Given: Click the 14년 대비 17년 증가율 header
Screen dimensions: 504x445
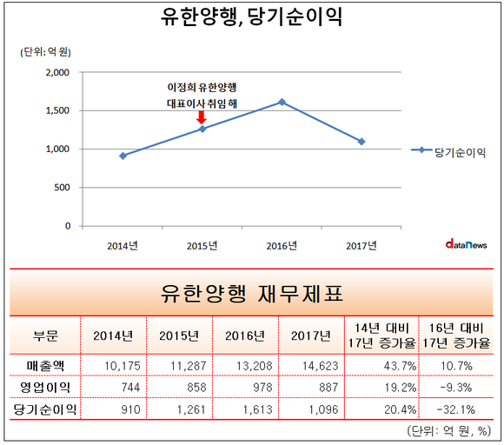Looking at the screenshot, I should coord(381,335).
